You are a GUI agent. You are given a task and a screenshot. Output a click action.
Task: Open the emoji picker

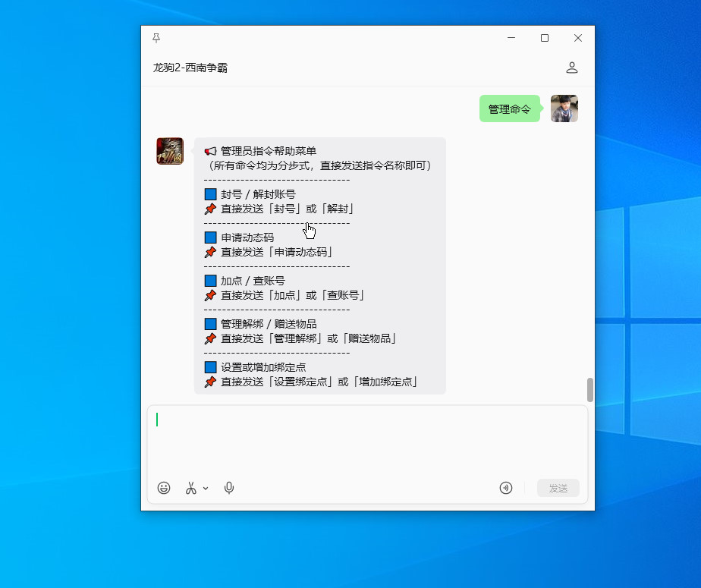pyautogui.click(x=164, y=488)
